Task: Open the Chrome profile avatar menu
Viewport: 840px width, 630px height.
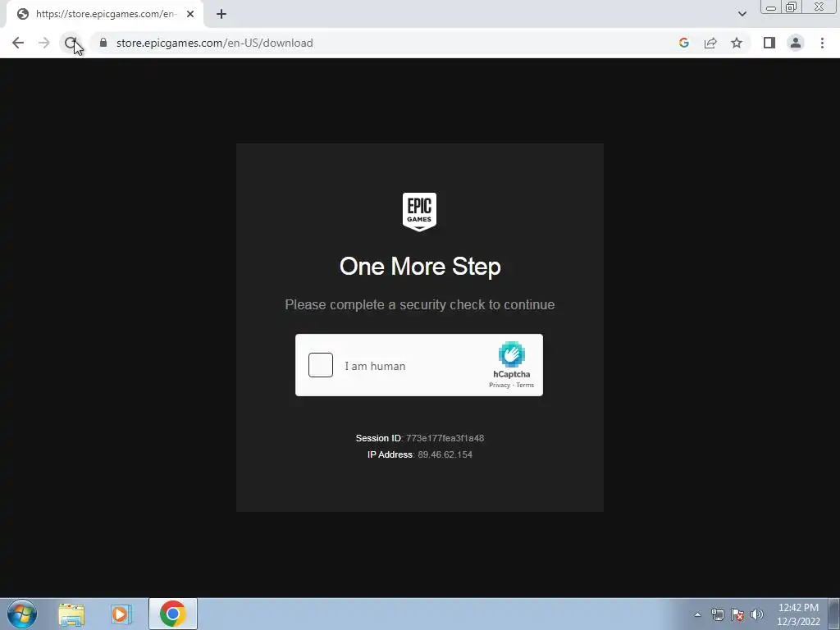Action: [x=796, y=43]
